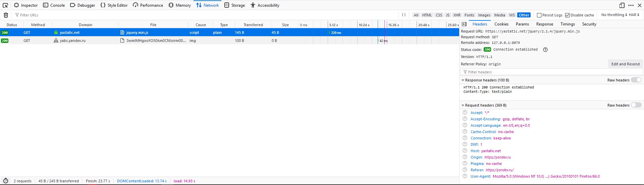Screen dimensions: 644x185
Task: Switch to the Console tab
Action: pos(54,5)
